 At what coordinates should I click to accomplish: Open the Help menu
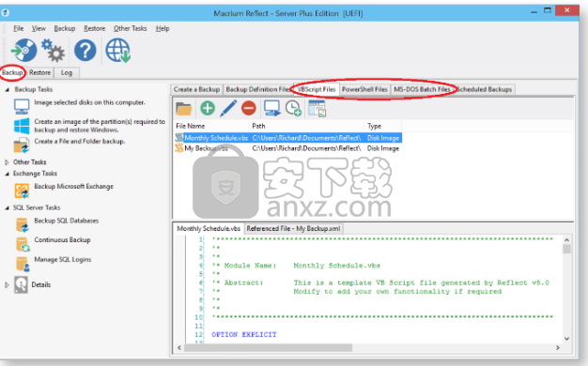[x=162, y=28]
